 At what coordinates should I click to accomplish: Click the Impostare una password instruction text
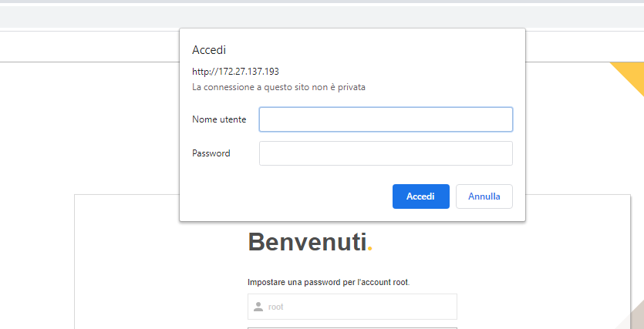pyautogui.click(x=329, y=283)
